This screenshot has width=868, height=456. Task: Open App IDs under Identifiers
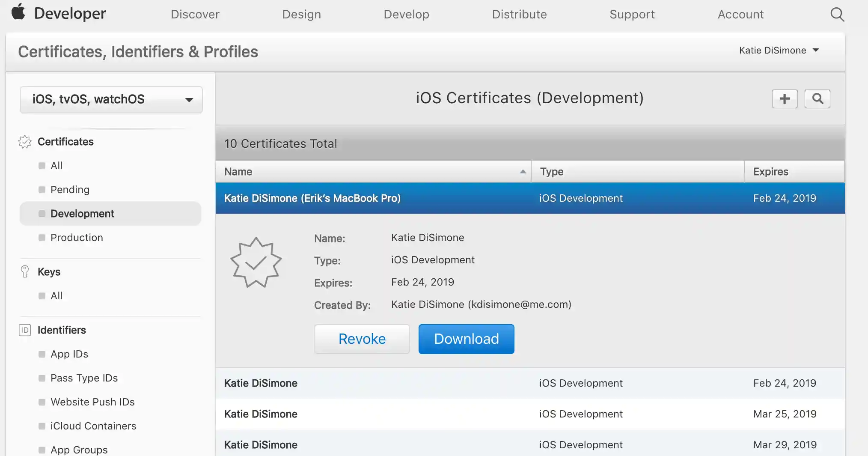[x=69, y=354]
